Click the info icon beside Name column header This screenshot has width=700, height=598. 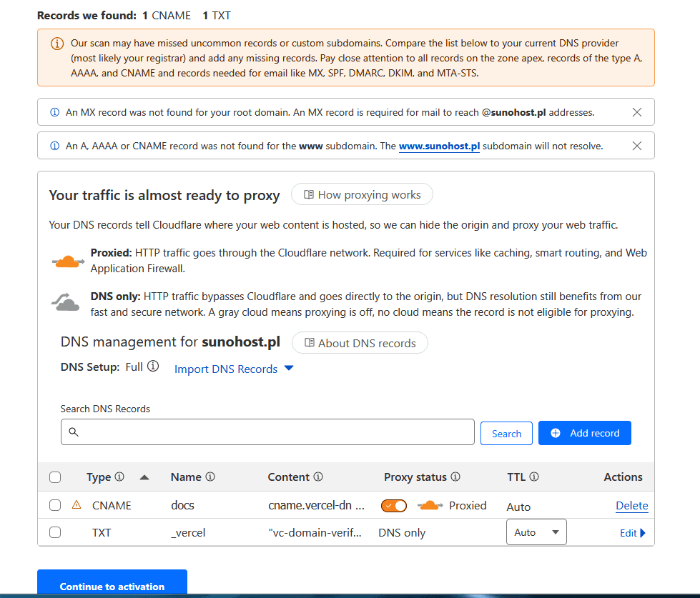pyautogui.click(x=210, y=477)
